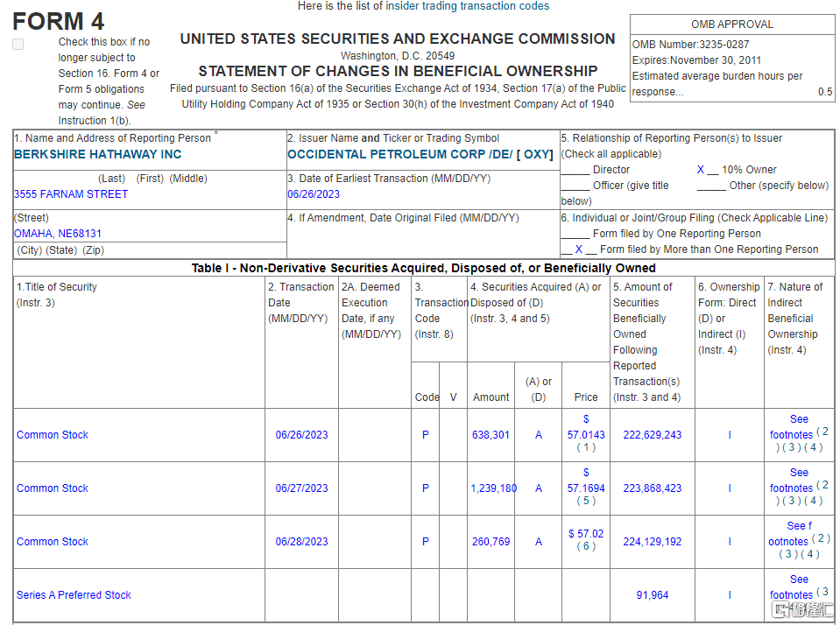Click transaction date 06/27/2023
The width and height of the screenshot is (840, 625).
tap(301, 488)
